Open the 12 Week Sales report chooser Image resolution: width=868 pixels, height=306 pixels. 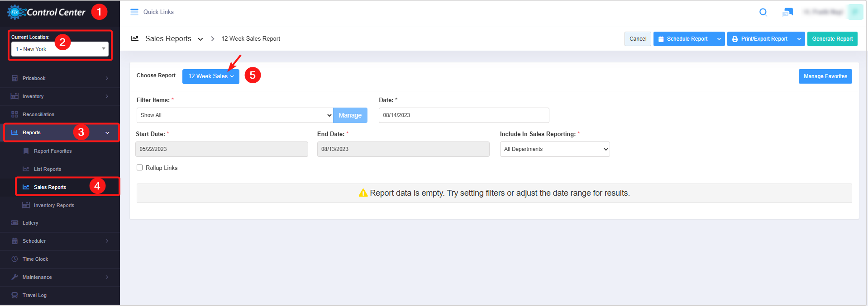click(210, 76)
